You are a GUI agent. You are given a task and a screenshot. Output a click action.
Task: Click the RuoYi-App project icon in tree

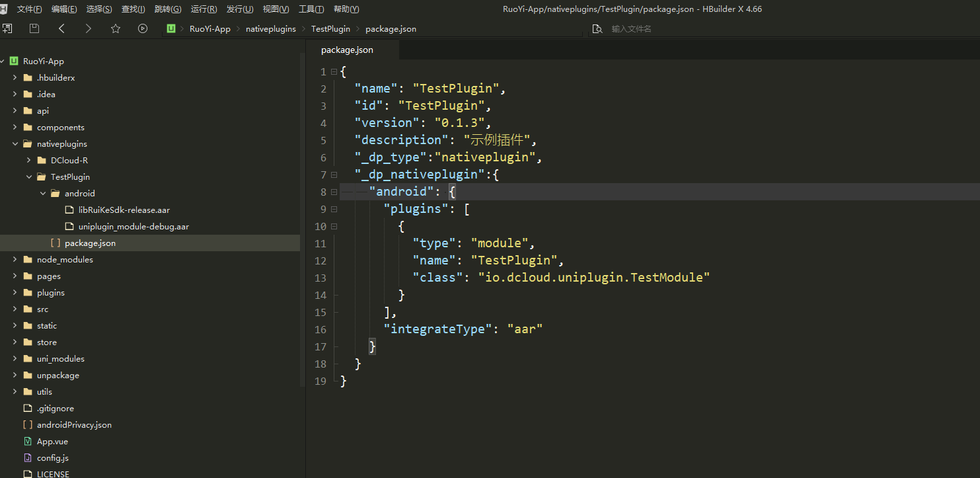[x=13, y=61]
